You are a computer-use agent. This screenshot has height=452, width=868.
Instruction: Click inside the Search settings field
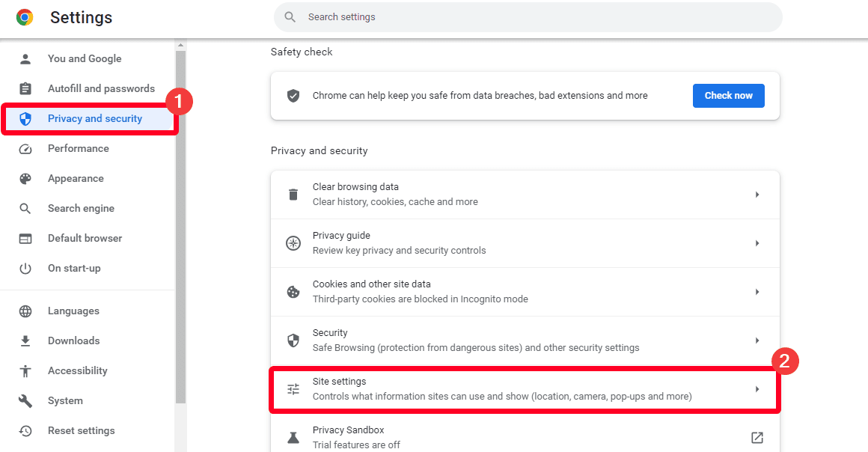[x=524, y=16]
